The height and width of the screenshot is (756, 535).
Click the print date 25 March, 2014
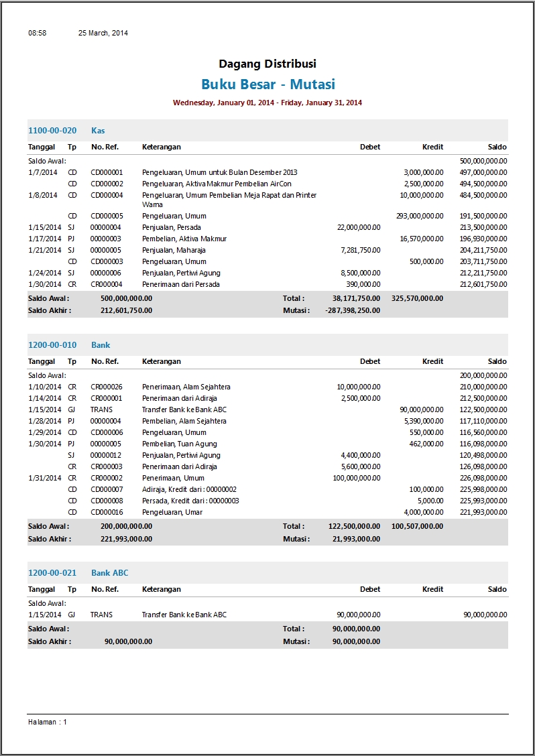[x=103, y=33]
